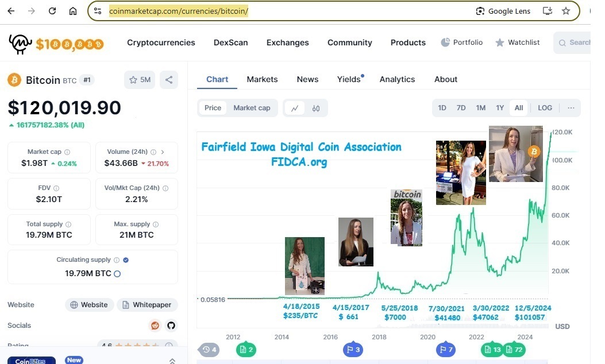Share Bitcoin page using share icon
Screen dimensions: 605x364
169,80
